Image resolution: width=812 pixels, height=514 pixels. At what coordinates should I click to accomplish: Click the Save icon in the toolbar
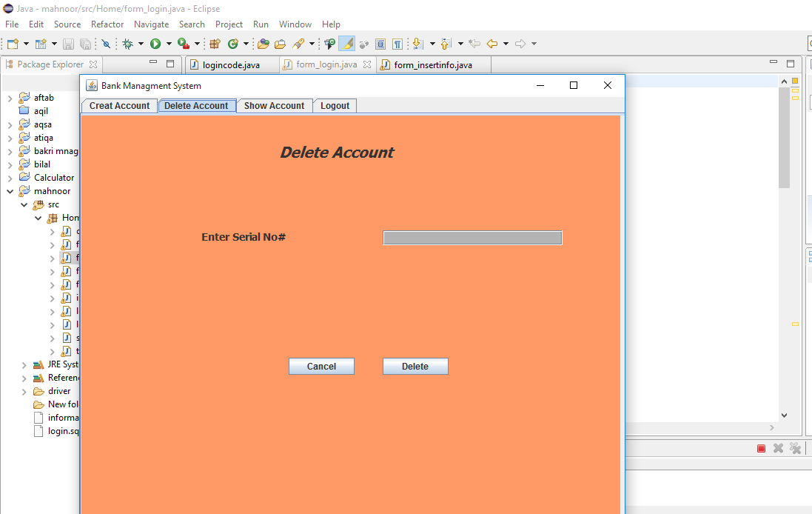tap(68, 43)
